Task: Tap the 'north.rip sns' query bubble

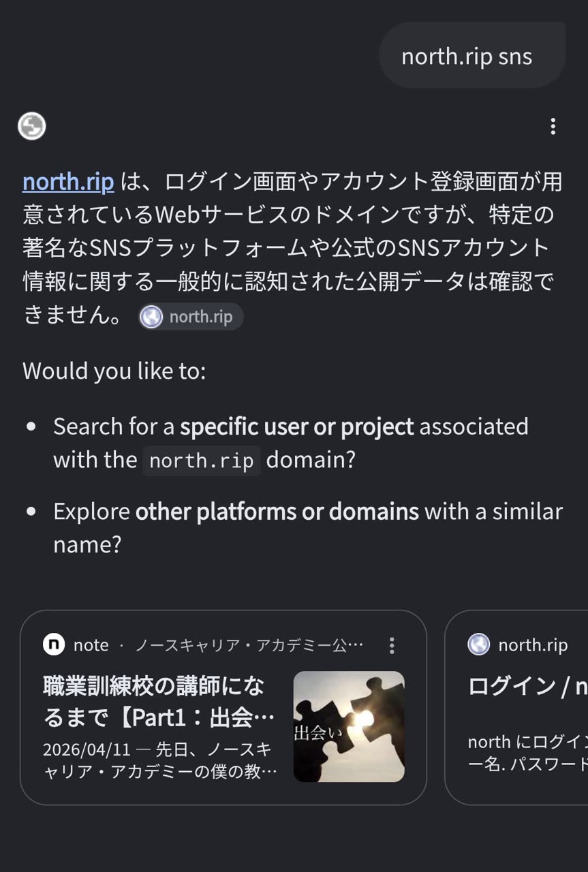Action: 472,56
